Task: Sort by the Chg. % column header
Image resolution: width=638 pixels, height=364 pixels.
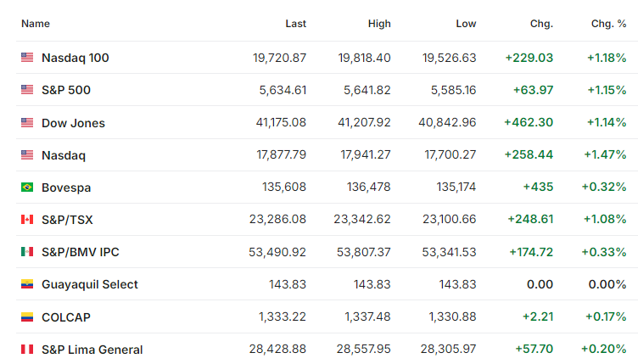Action: [x=608, y=24]
